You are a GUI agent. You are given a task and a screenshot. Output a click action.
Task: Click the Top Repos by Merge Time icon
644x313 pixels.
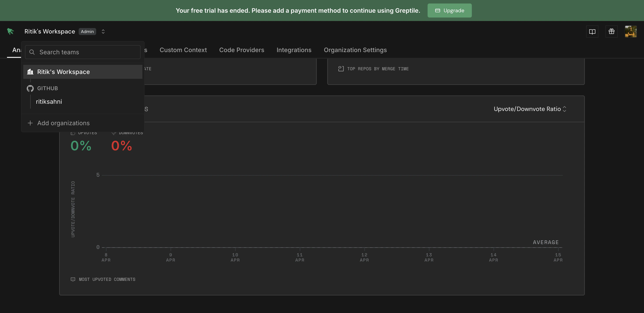(341, 69)
